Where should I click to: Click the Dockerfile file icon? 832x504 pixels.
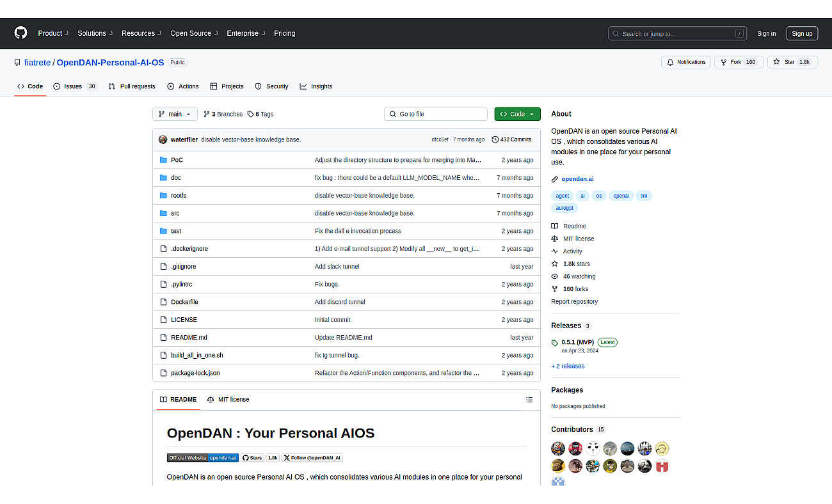163,302
